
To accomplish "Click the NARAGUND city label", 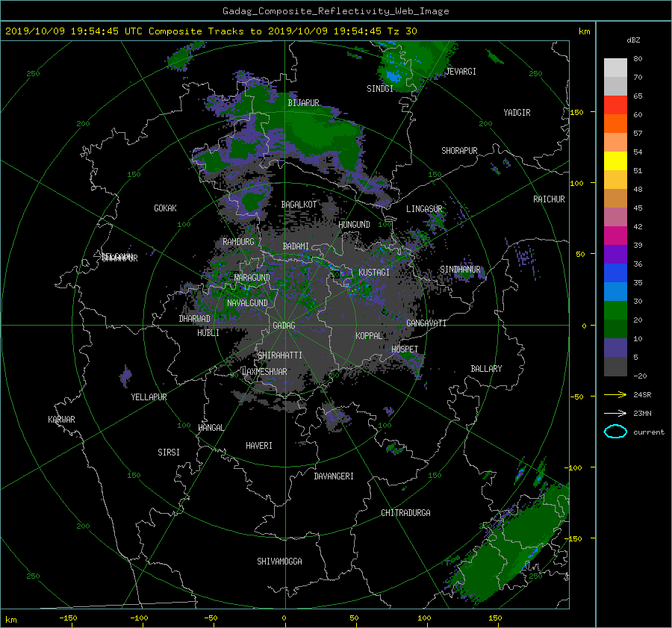I will pos(252,277).
